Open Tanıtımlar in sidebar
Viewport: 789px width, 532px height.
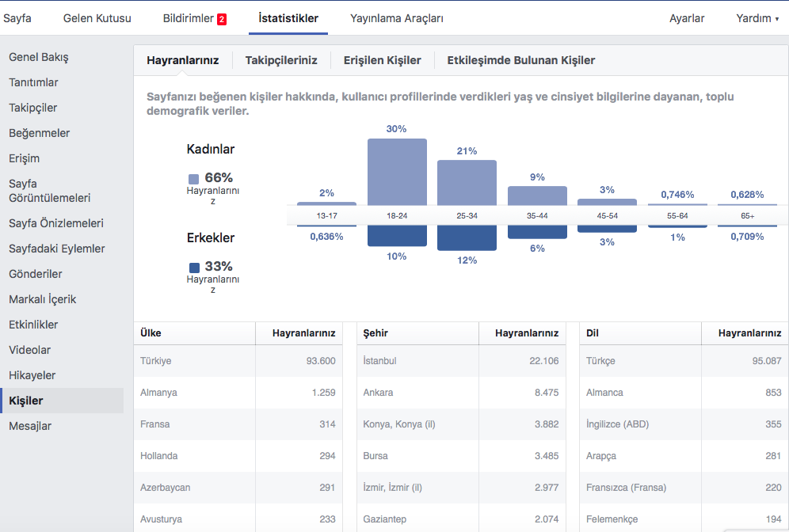click(x=33, y=82)
